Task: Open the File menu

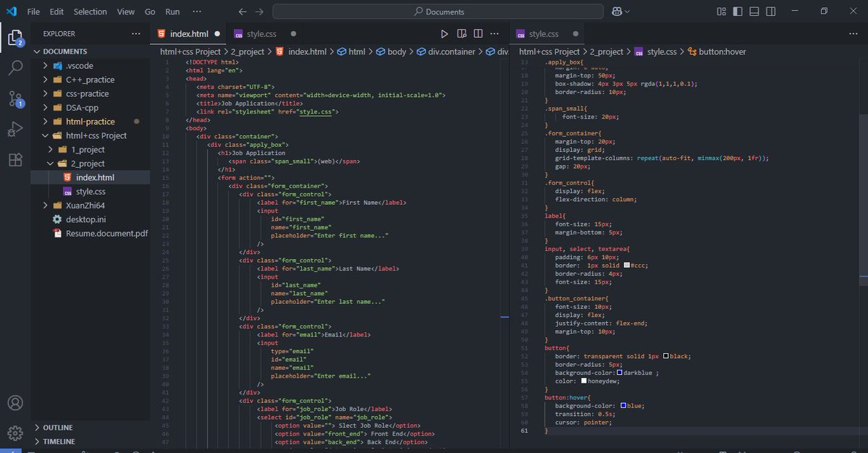Action: 33,12
